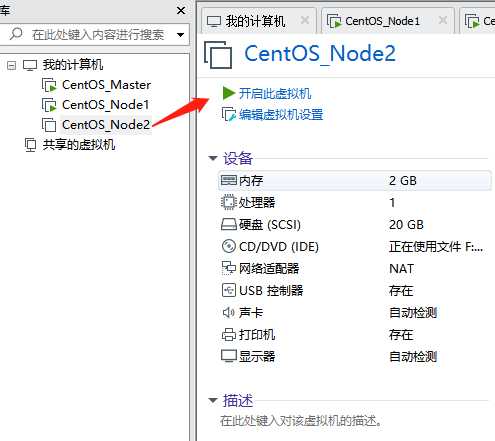
Task: Click the 正在使用文件 F:... value
Action: pyautogui.click(x=436, y=247)
